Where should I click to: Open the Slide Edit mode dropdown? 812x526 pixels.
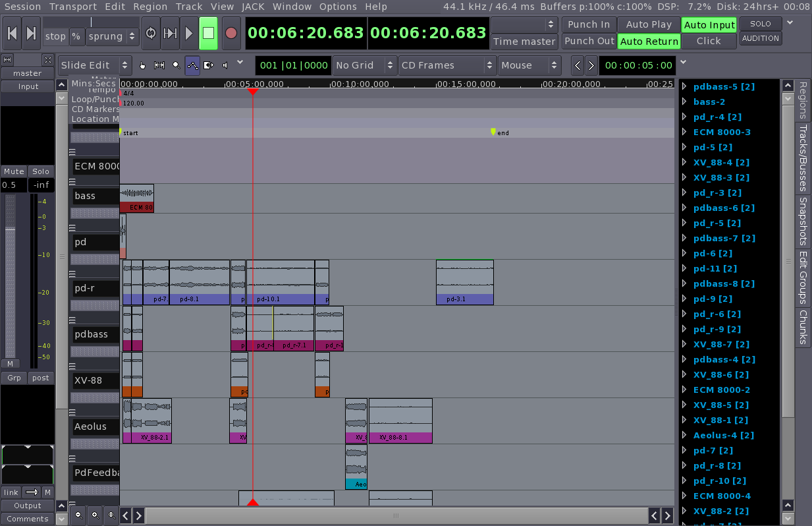(95, 65)
